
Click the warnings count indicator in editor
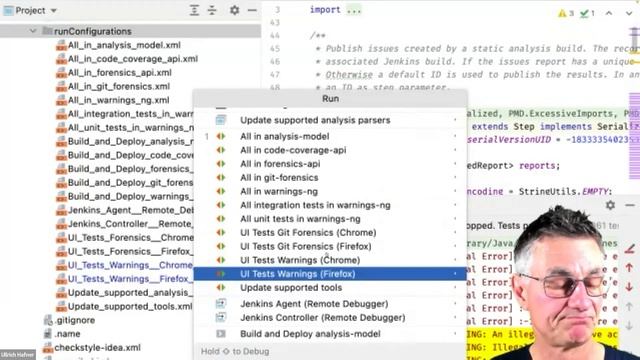[x=566, y=13]
